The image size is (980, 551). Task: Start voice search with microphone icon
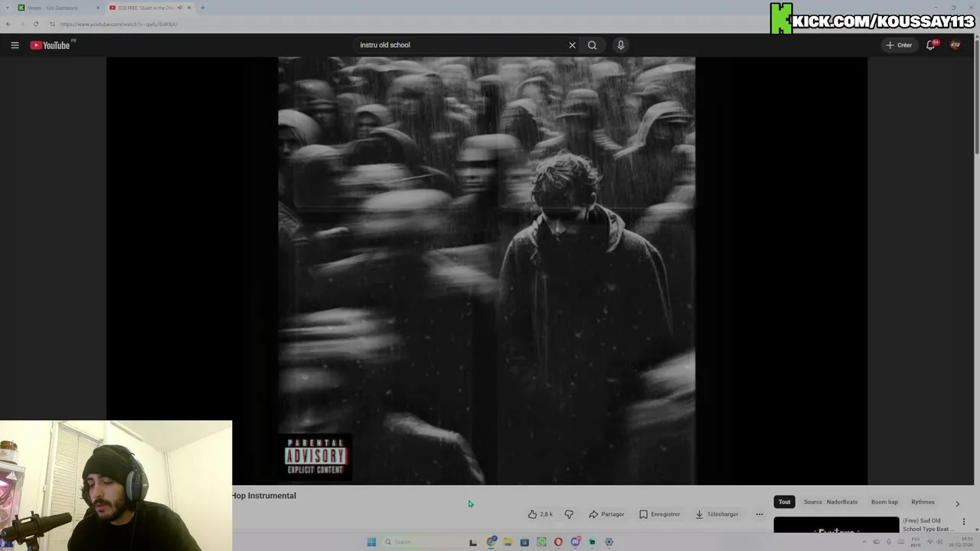(x=621, y=45)
